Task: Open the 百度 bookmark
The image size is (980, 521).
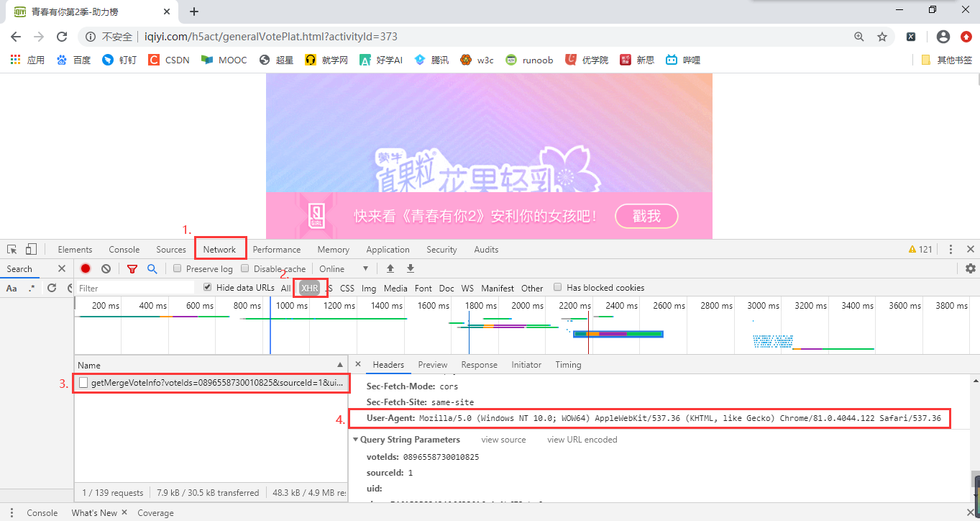Action: point(74,60)
